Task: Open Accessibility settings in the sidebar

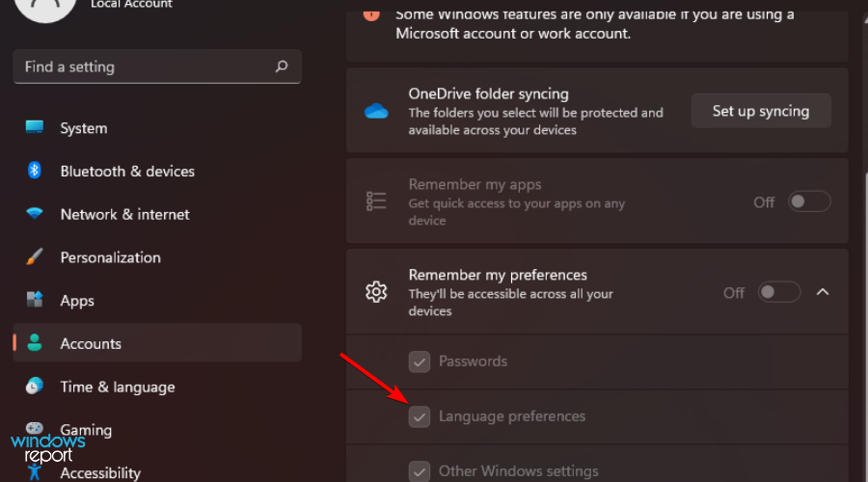Action: 100,472
